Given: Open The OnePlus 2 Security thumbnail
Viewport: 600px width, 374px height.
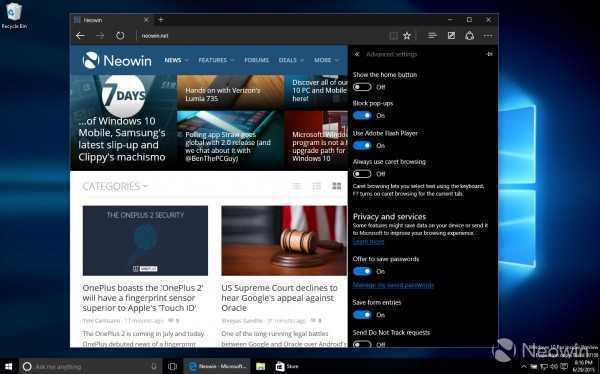Looking at the screenshot, I should click(145, 240).
